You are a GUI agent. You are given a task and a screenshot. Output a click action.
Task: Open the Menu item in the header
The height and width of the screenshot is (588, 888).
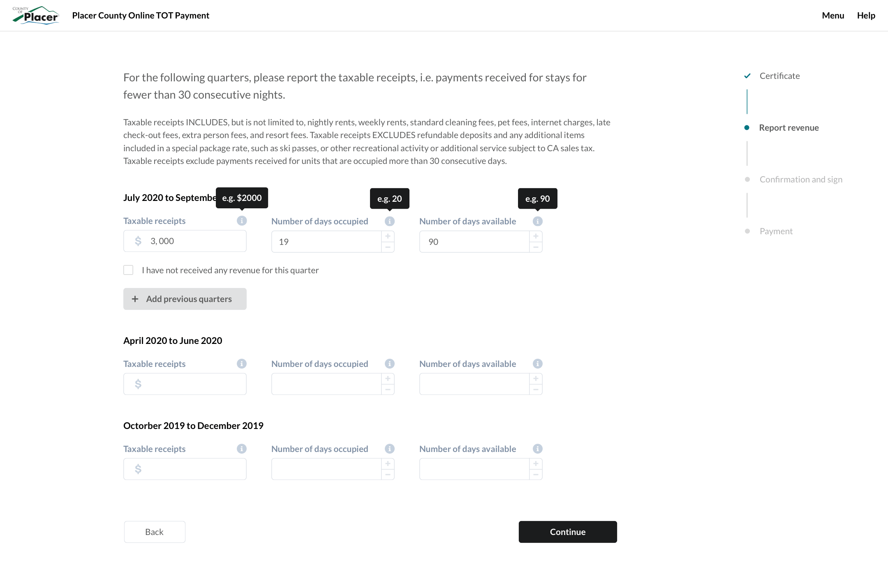click(833, 15)
